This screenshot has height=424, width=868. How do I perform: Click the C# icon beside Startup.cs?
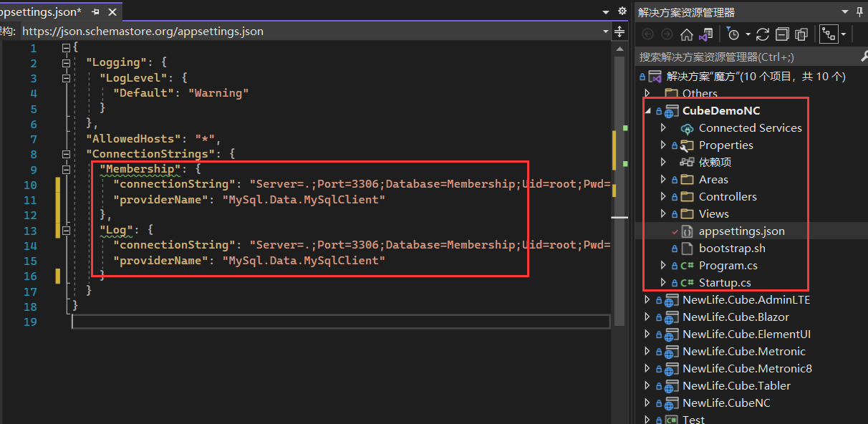tap(687, 283)
